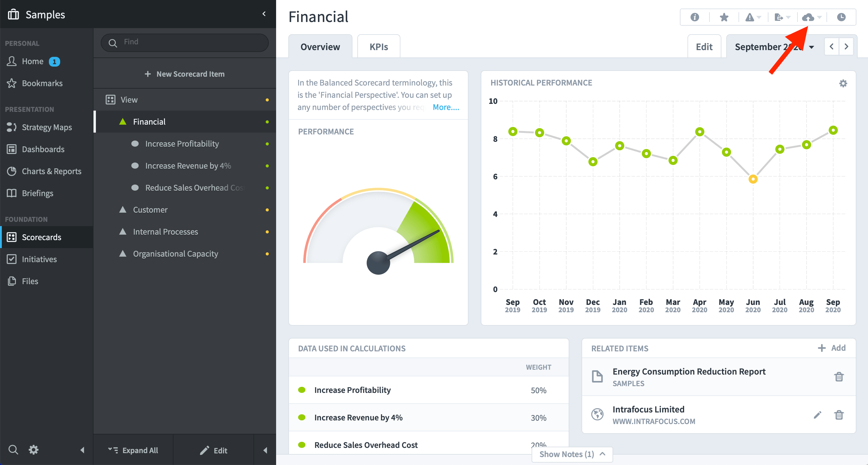Open Strategy Maps in sidebar
This screenshot has width=868, height=465.
tap(46, 127)
